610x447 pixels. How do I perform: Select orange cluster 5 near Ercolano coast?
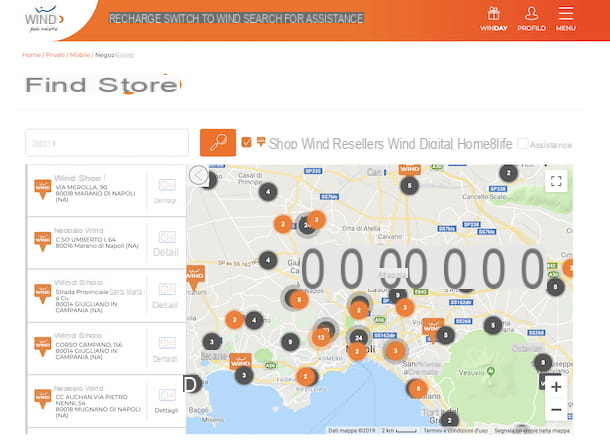click(x=418, y=388)
